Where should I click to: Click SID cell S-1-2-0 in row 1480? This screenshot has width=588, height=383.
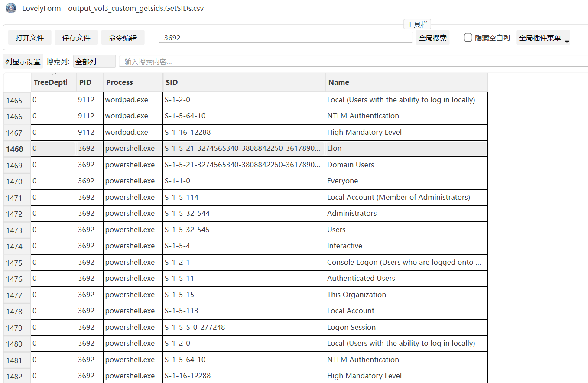click(x=244, y=344)
